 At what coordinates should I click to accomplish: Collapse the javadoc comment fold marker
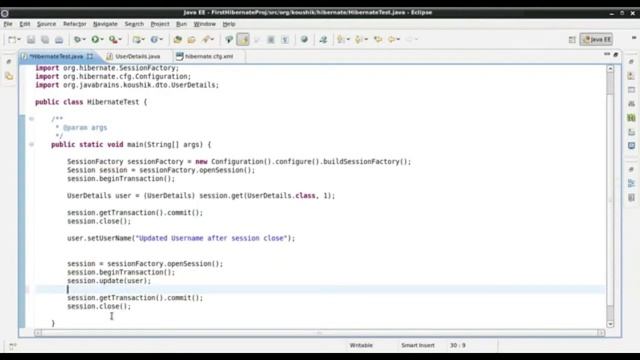click(31, 119)
